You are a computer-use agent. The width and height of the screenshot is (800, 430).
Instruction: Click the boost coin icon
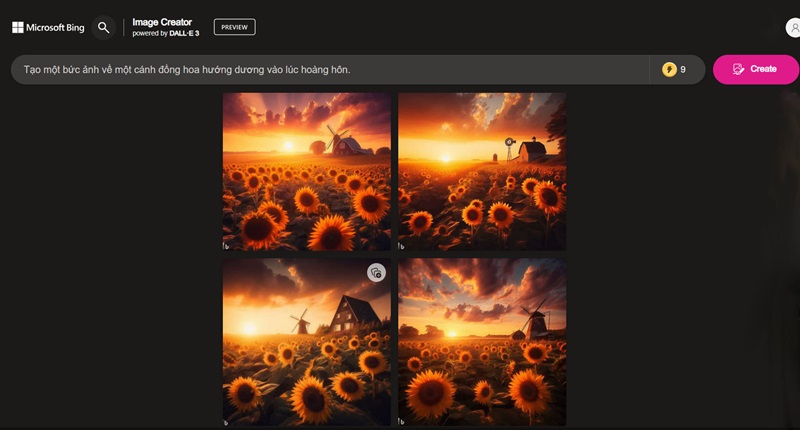click(669, 69)
